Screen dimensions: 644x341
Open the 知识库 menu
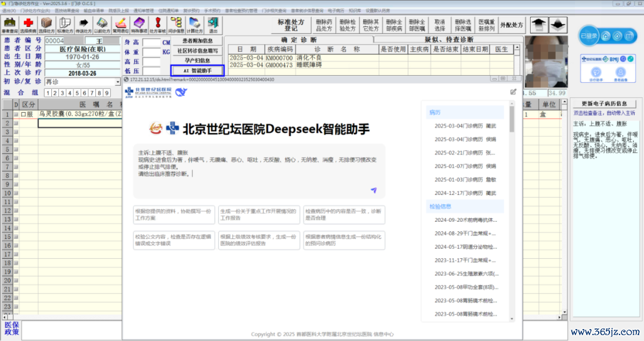(354, 11)
